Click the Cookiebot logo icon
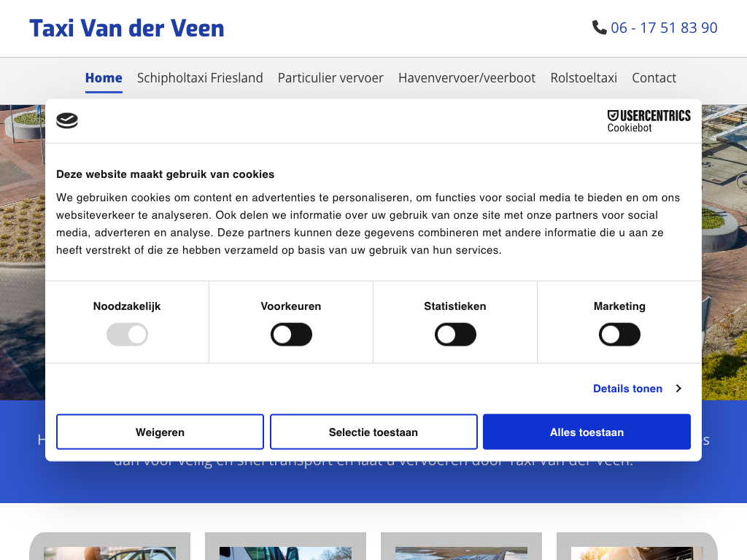Viewport: 747px width, 560px height. [x=67, y=121]
